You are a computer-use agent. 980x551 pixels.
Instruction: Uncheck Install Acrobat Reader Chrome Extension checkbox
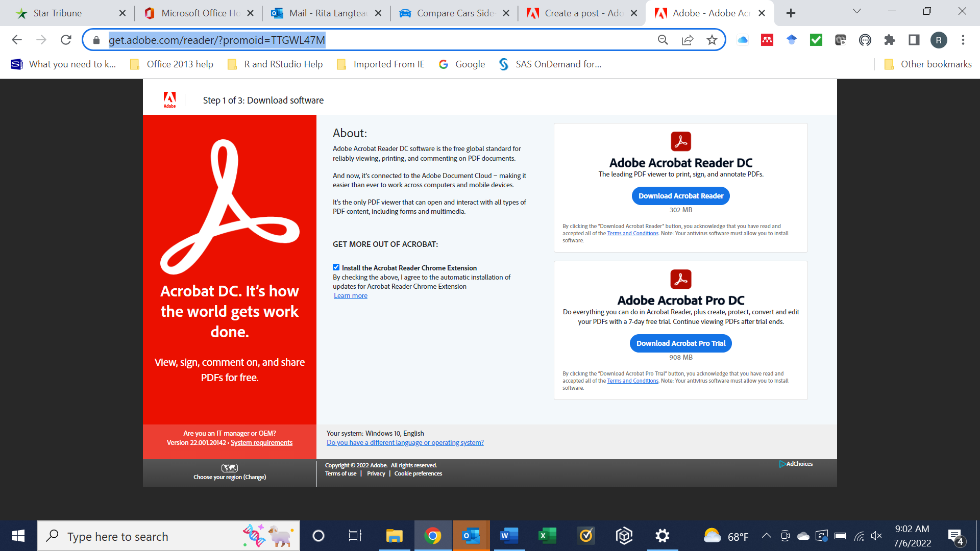coord(336,267)
